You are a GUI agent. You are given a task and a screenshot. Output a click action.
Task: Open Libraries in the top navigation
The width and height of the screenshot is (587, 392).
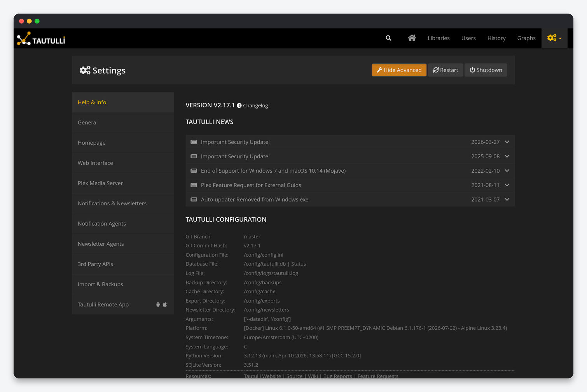point(439,38)
